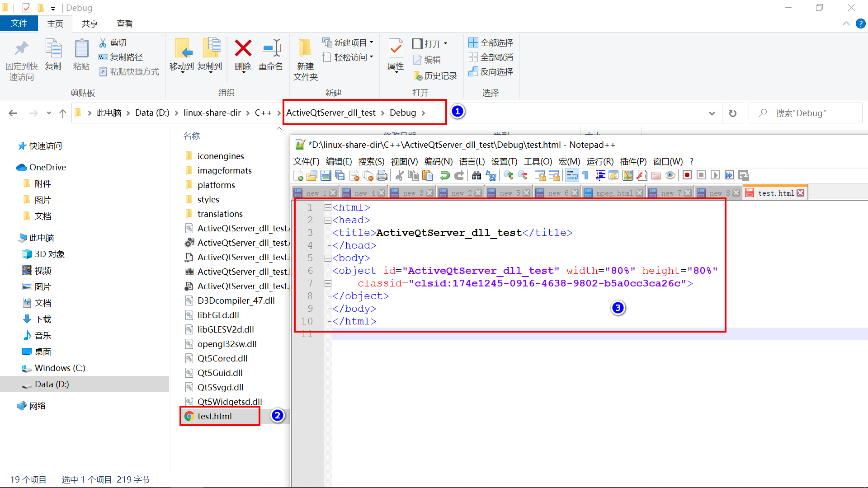Collapse the body tag fold marker

[328, 258]
